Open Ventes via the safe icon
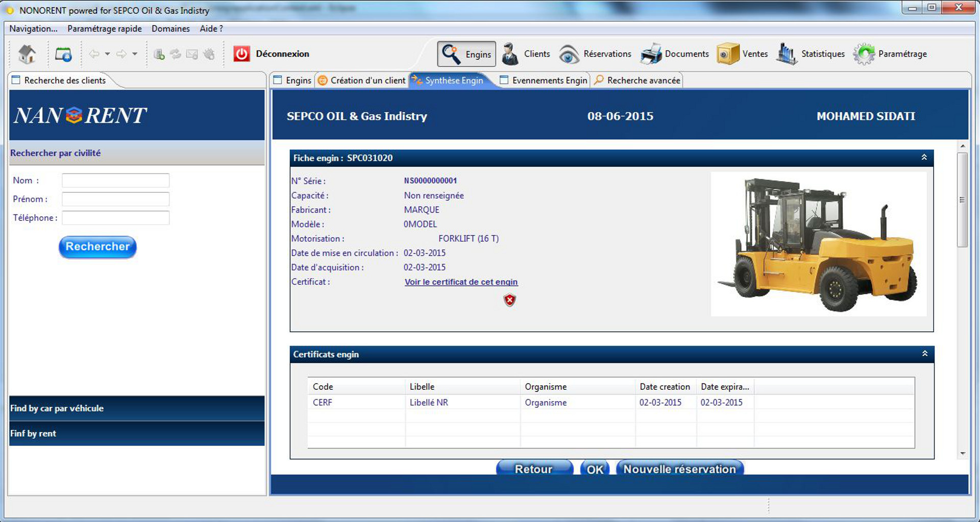Viewport: 980px width, 522px height. pos(727,54)
